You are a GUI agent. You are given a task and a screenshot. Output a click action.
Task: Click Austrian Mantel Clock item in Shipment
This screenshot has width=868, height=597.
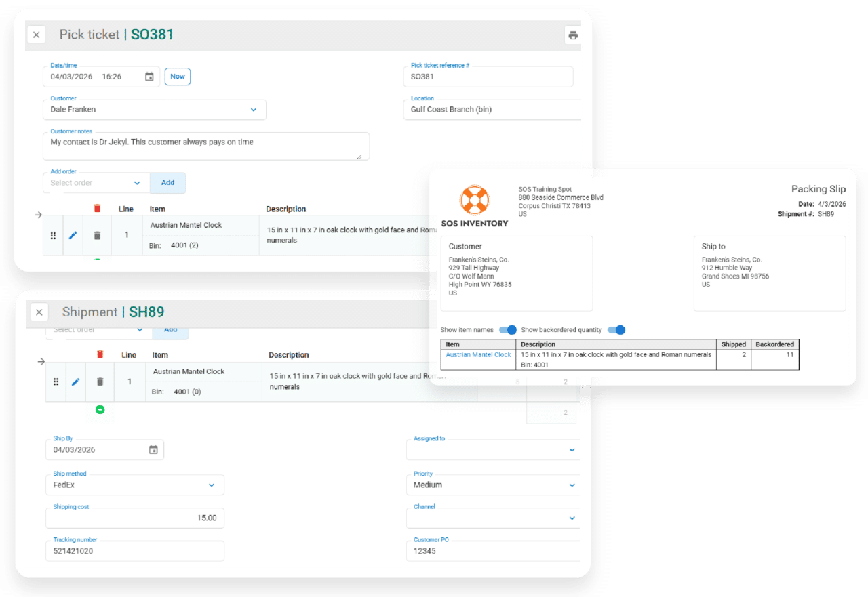click(189, 372)
